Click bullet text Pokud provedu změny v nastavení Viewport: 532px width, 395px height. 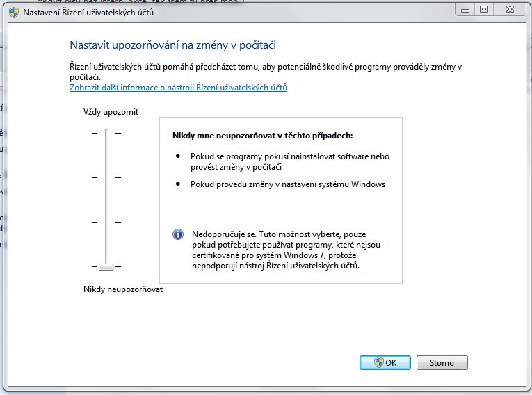point(288,184)
